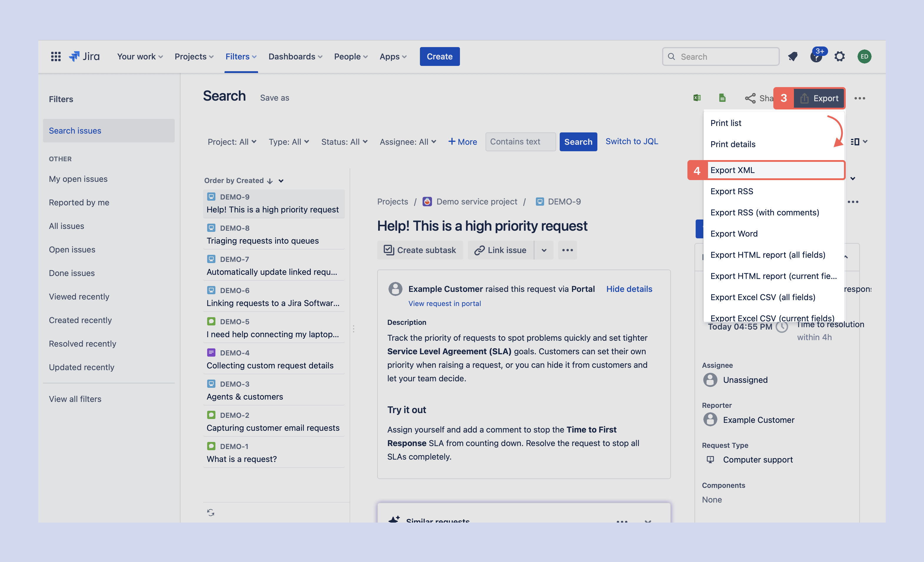924x562 pixels.
Task: Expand the Project: All filter dropdown
Action: click(232, 142)
